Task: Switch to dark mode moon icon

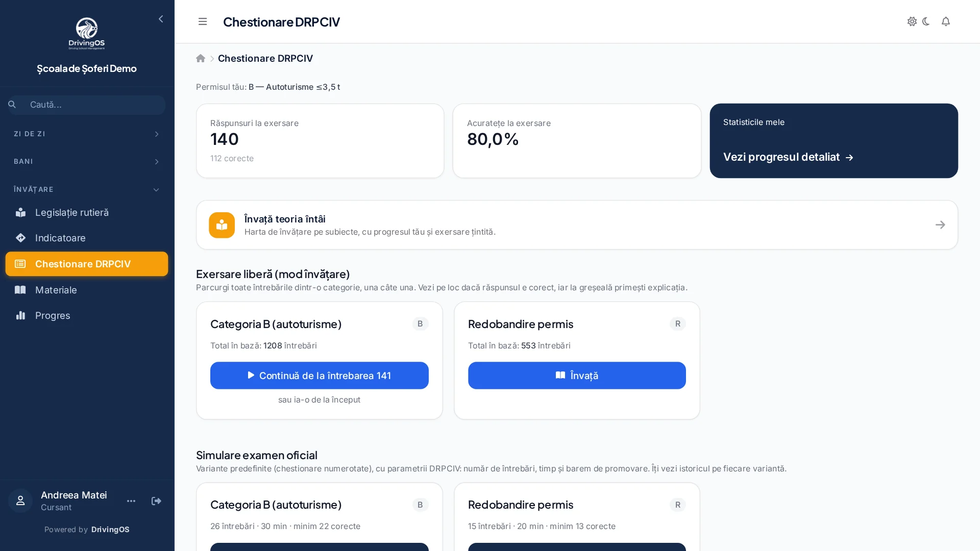Action: pos(926,21)
